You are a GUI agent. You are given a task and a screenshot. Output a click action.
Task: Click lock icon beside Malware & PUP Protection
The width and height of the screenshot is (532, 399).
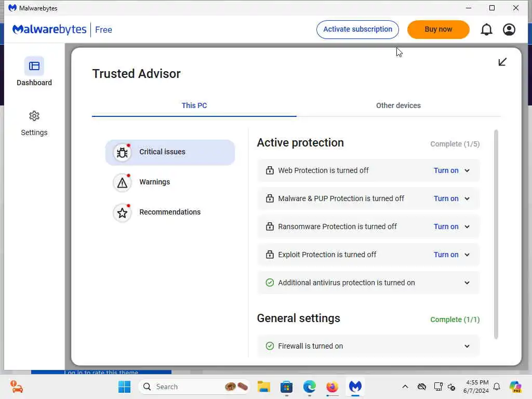(270, 198)
